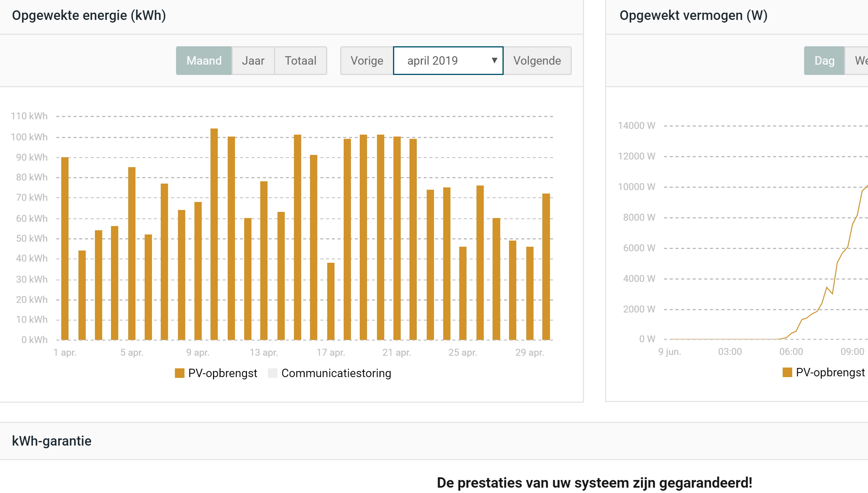Click the 1 apr. energy bar
This screenshot has width=868, height=493.
tap(65, 249)
